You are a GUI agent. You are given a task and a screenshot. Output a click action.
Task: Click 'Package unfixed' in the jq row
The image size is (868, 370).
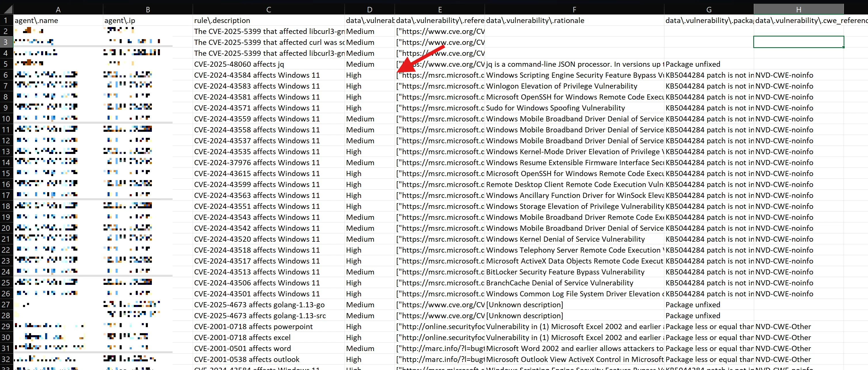(x=709, y=64)
